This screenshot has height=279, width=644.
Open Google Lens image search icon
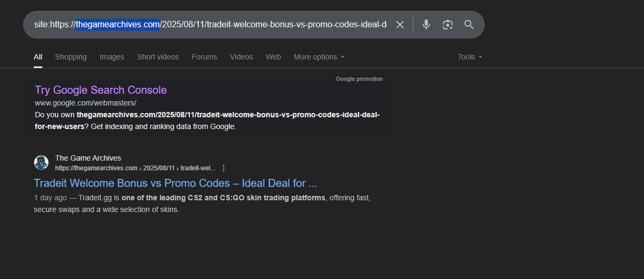click(x=448, y=25)
